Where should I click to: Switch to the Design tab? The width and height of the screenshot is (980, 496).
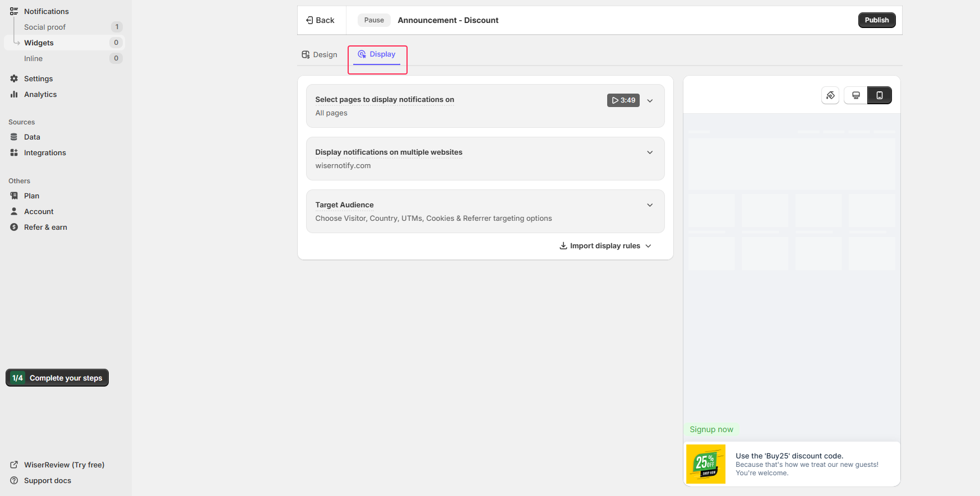(320, 54)
